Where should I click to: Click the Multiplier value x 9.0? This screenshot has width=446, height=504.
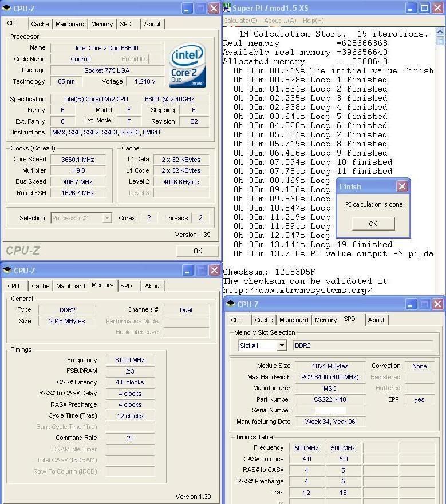pyautogui.click(x=78, y=170)
